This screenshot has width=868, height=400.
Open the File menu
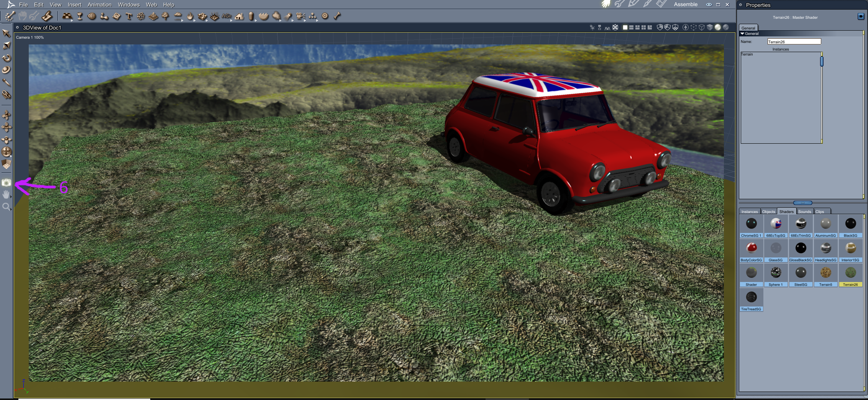click(23, 5)
